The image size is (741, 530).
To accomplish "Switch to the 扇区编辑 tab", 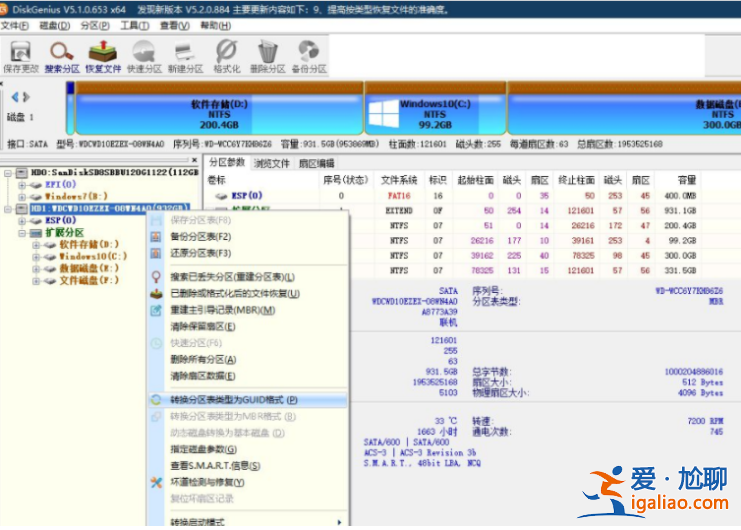I will tap(316, 163).
